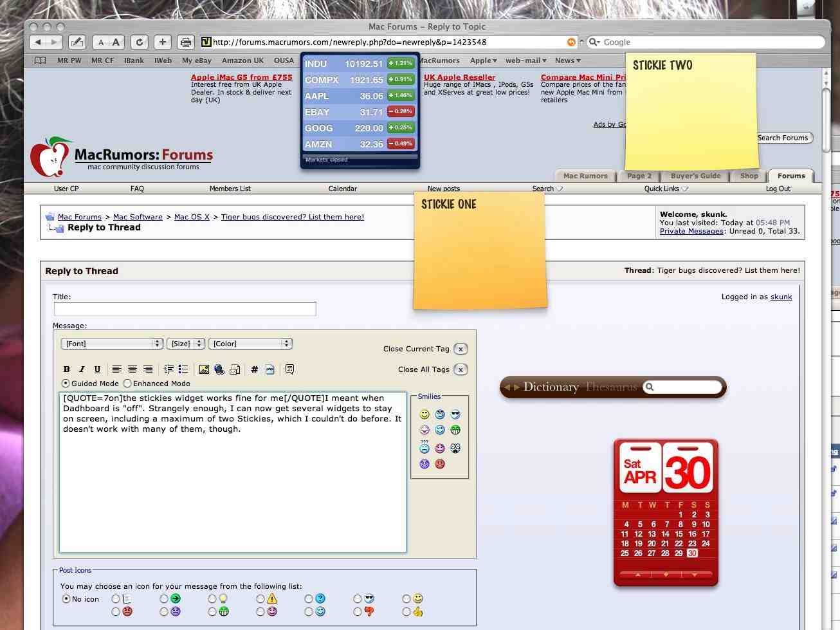Viewport: 840px width, 630px height.
Task: Select the No icon radio option
Action: click(x=66, y=599)
